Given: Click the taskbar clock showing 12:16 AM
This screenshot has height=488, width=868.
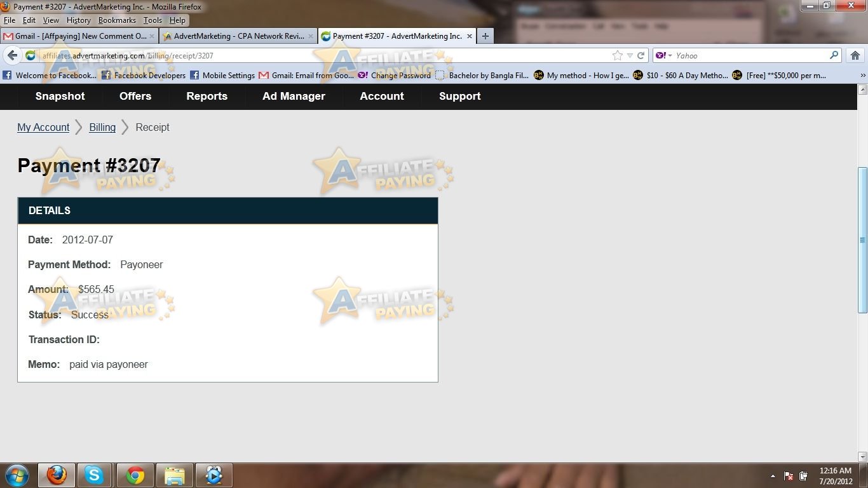Looking at the screenshot, I should (x=836, y=476).
